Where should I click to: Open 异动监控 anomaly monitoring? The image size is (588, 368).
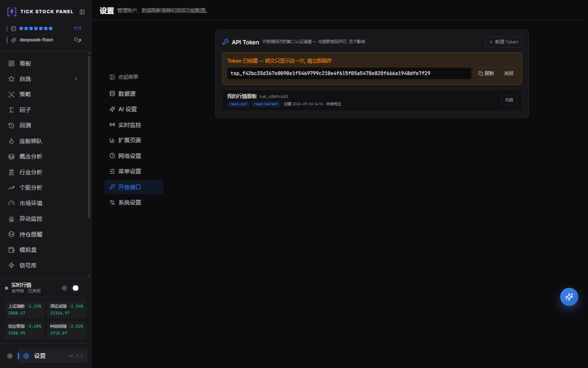(x=44, y=219)
